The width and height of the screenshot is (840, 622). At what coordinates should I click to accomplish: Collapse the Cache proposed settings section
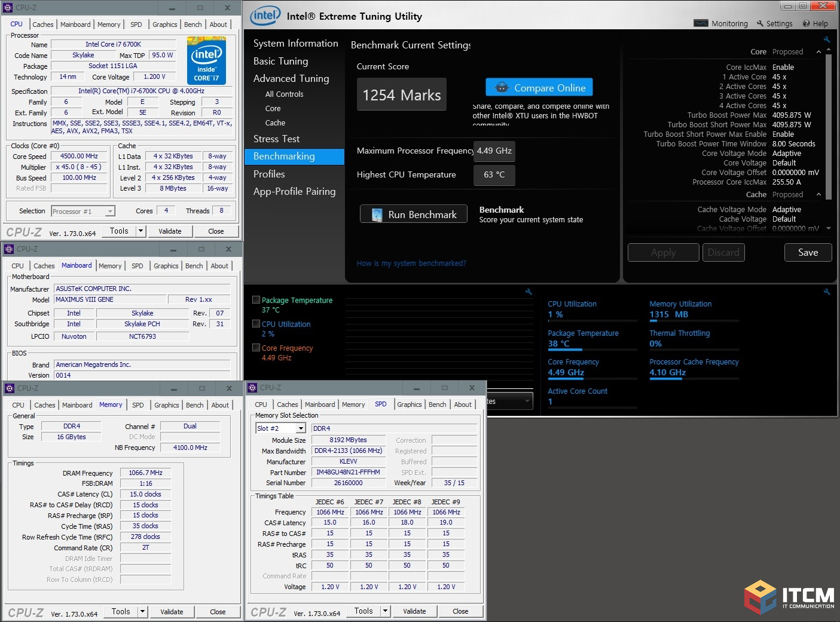point(818,195)
